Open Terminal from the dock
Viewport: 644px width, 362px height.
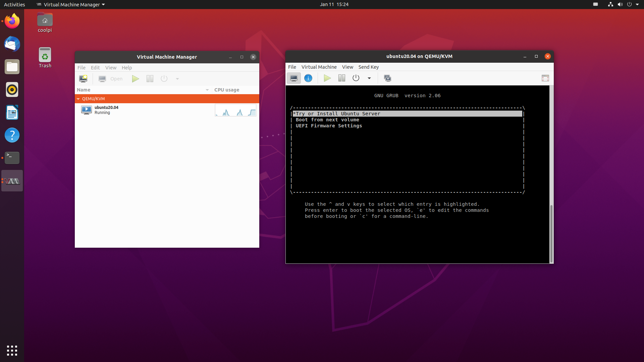pyautogui.click(x=12, y=158)
